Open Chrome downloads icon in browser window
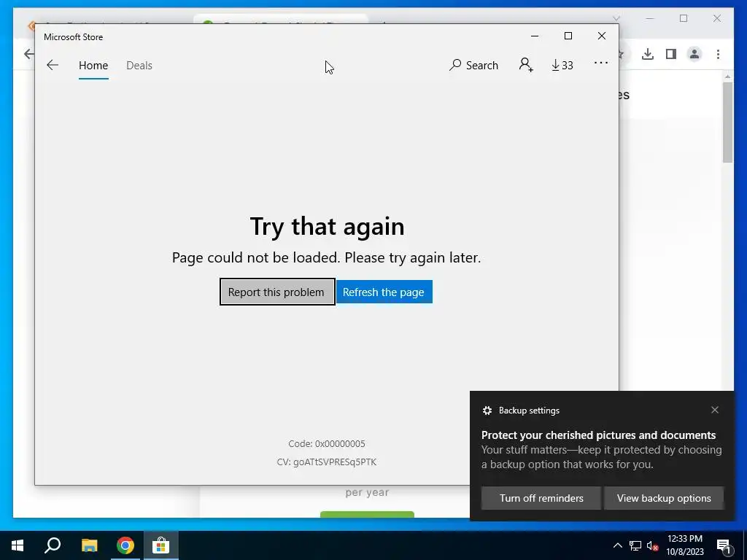 point(648,54)
